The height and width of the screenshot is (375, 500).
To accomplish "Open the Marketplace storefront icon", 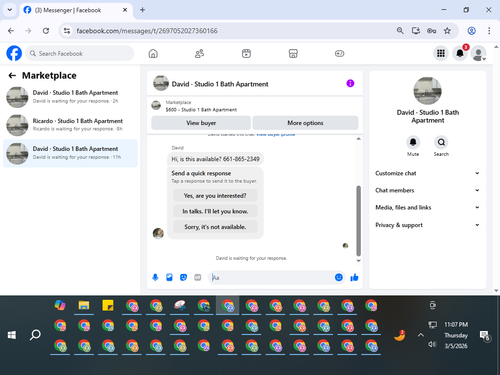I will [x=293, y=53].
